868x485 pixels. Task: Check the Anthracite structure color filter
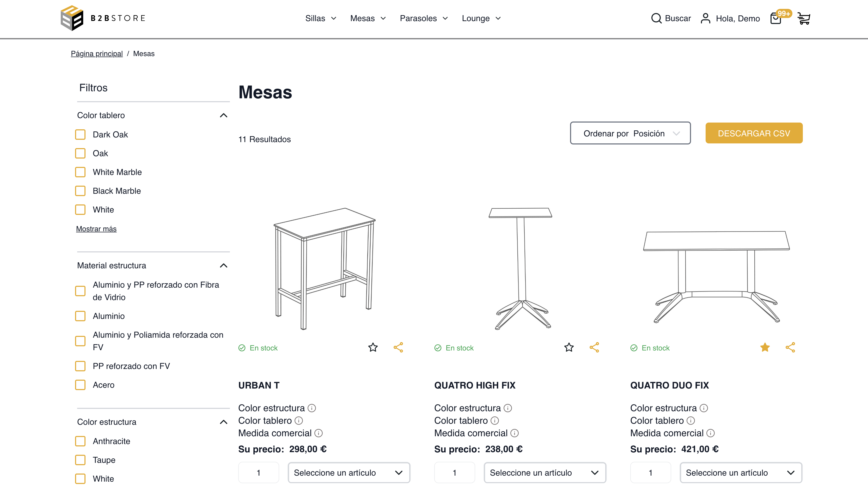80,441
